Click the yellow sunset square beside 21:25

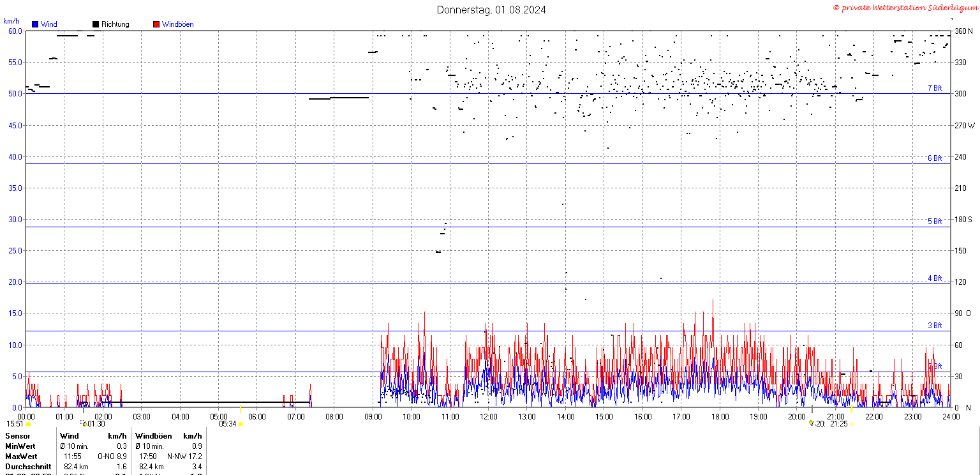click(851, 423)
